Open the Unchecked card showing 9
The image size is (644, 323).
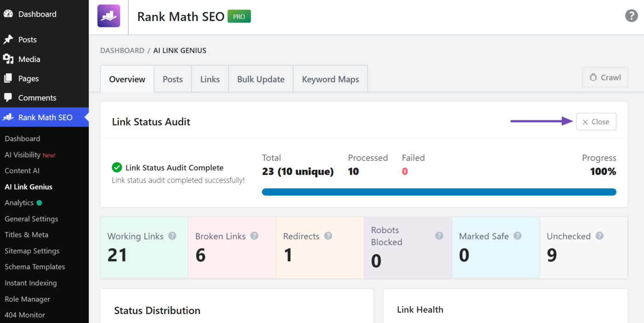coord(584,248)
